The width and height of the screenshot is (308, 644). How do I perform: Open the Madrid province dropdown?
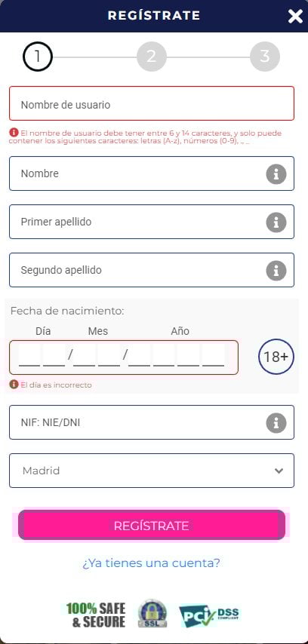pos(152,471)
